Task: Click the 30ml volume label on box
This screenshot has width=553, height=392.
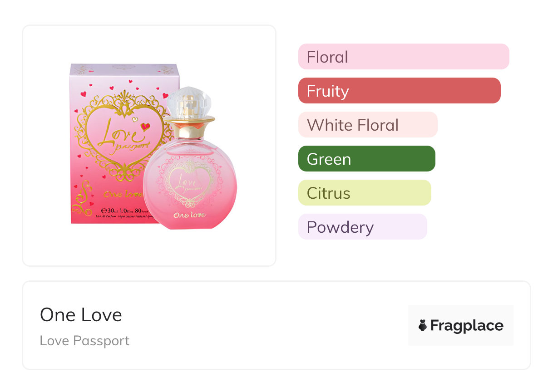Action: (x=114, y=211)
